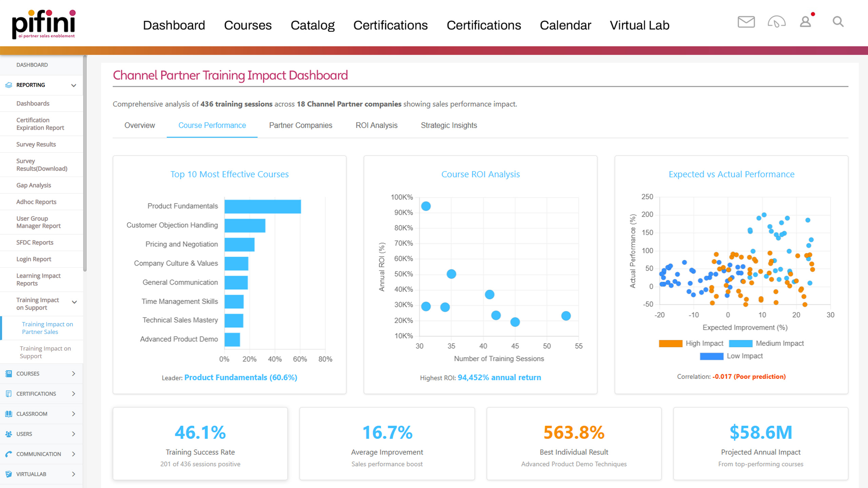868x488 pixels.
Task: Toggle Medium Impact legend series
Action: (x=766, y=343)
